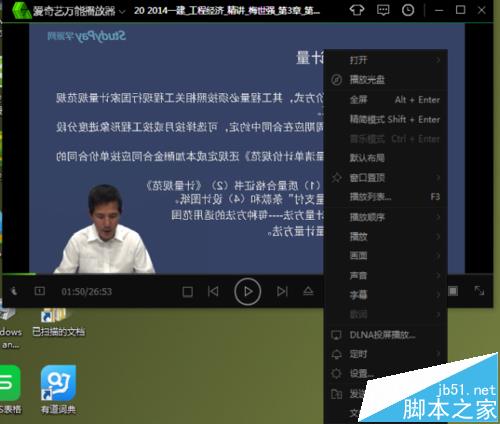Expand the 打开 submenu arrow

click(438, 60)
